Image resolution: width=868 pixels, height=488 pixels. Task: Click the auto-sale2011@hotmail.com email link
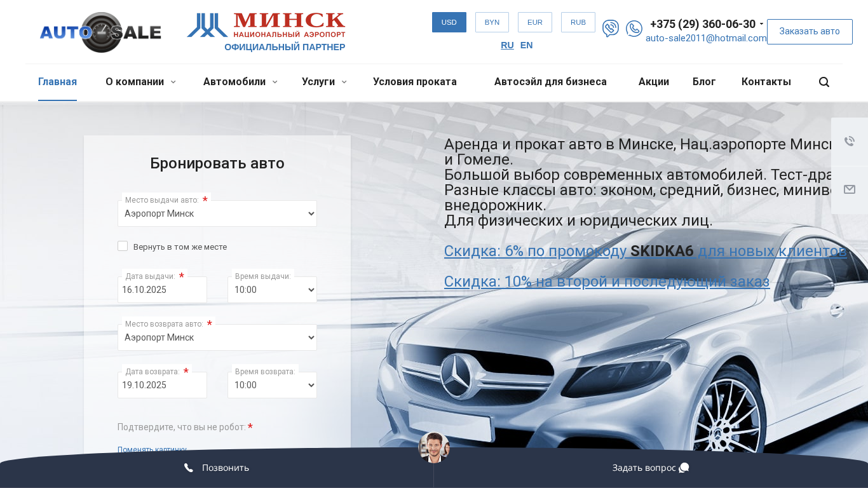click(707, 38)
